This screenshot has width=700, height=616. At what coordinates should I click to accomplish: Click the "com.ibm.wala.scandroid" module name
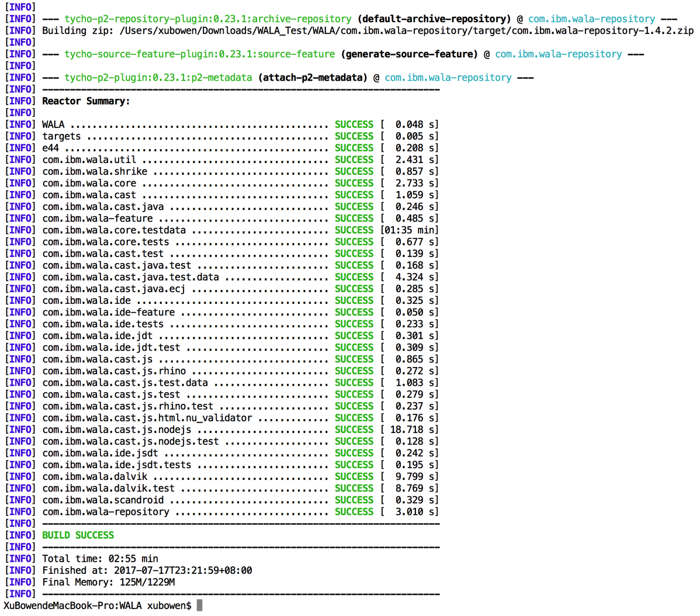coord(103,500)
